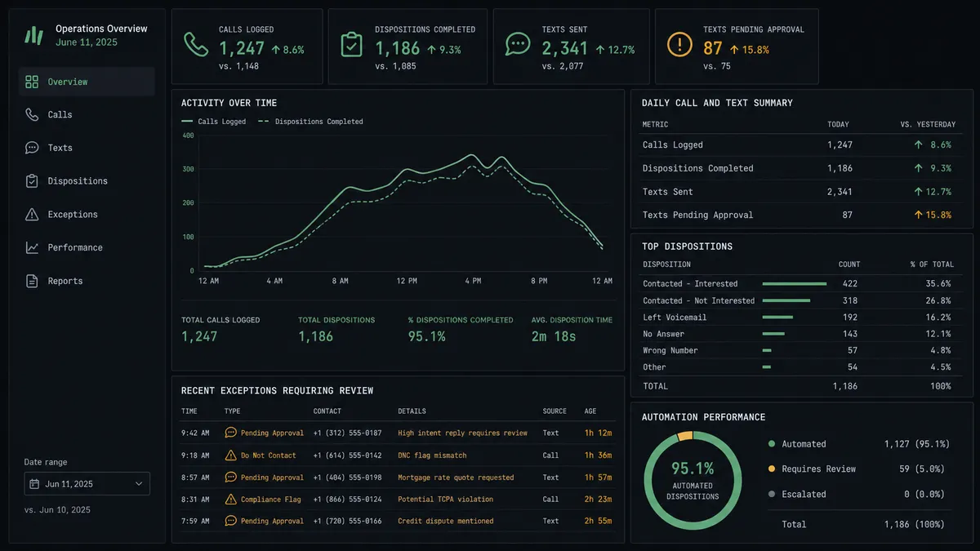Click the Performance chart icon in sidebar

(32, 247)
